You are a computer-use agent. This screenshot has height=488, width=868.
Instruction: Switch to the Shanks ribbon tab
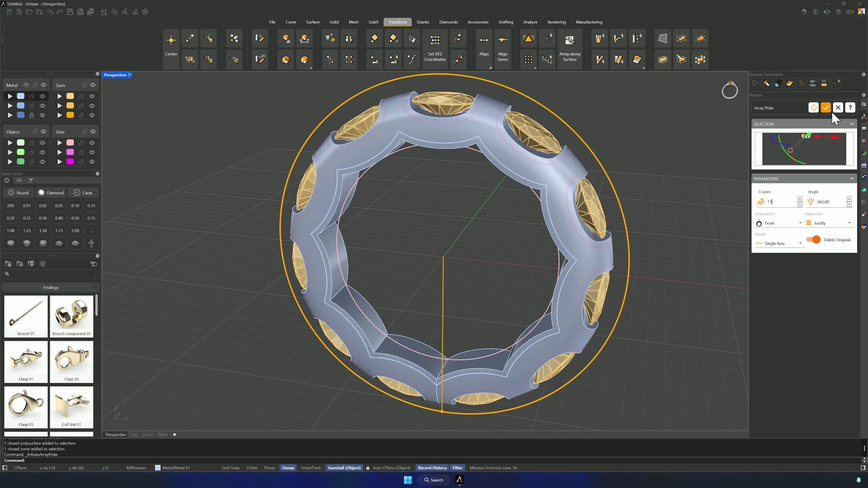click(x=423, y=22)
